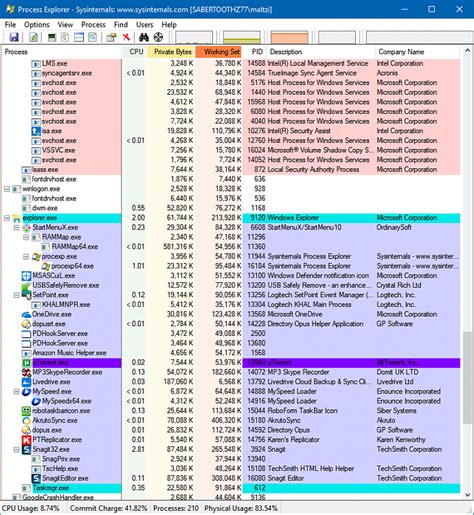This screenshot has height=515, width=474.
Task: Click the Refresh Now toolbar icon
Action: coord(33,37)
